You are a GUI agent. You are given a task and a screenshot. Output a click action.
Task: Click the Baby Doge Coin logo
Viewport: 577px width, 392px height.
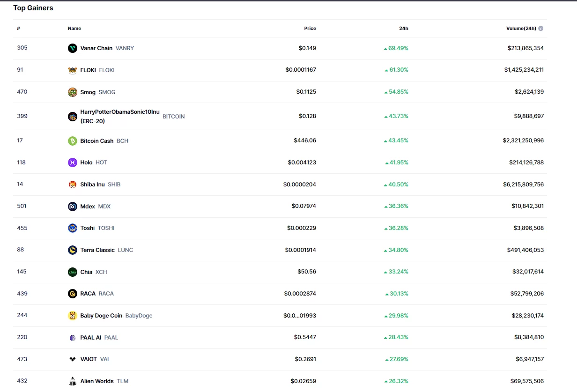click(73, 316)
